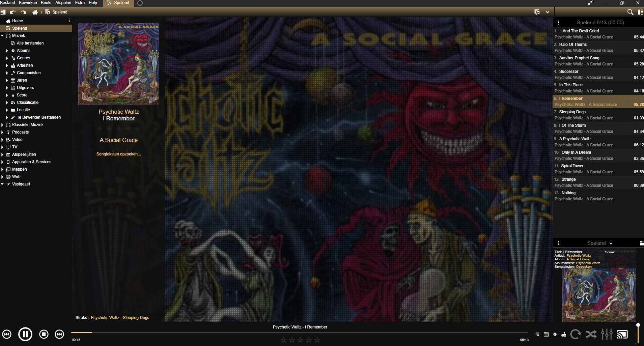The image size is (644, 346).
Task: Rate the track five stars in player bar
Action: click(x=317, y=340)
